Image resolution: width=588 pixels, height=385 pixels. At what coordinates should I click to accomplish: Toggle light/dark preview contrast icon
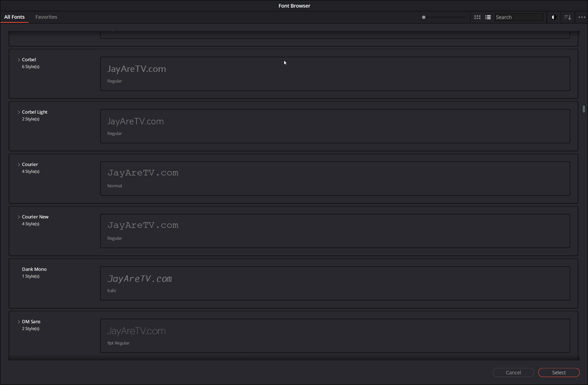pos(554,17)
